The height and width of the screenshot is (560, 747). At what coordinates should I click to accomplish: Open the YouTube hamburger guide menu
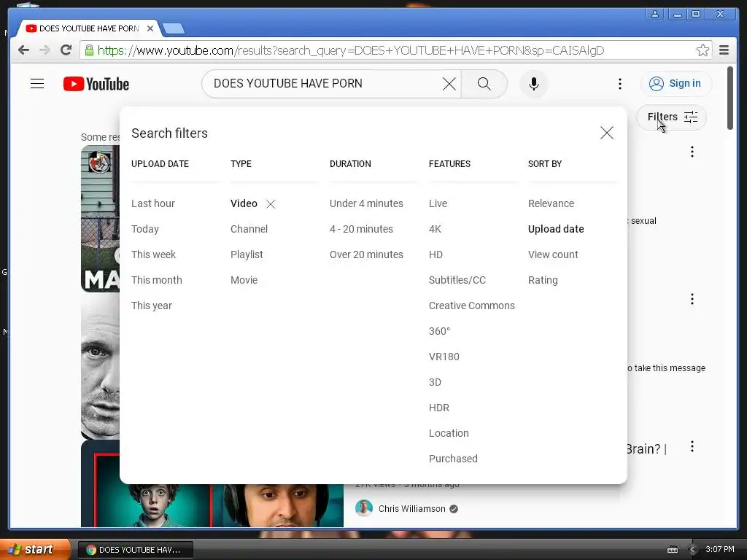click(37, 84)
